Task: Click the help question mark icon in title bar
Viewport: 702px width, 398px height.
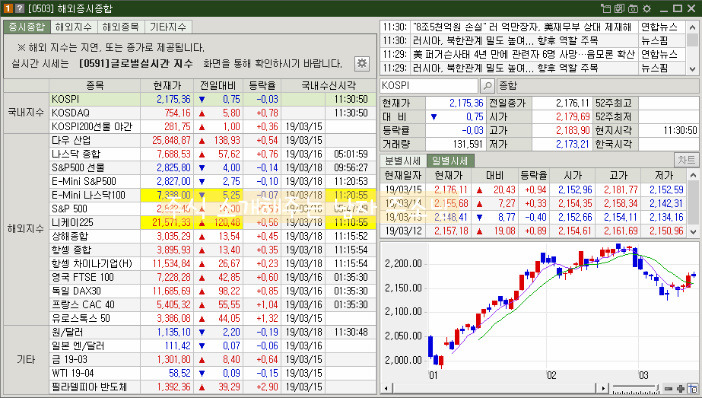Action: click(x=19, y=9)
